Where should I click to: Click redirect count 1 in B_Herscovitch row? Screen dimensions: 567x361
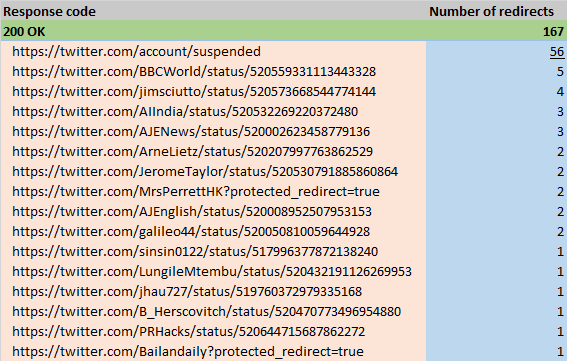[x=560, y=311]
